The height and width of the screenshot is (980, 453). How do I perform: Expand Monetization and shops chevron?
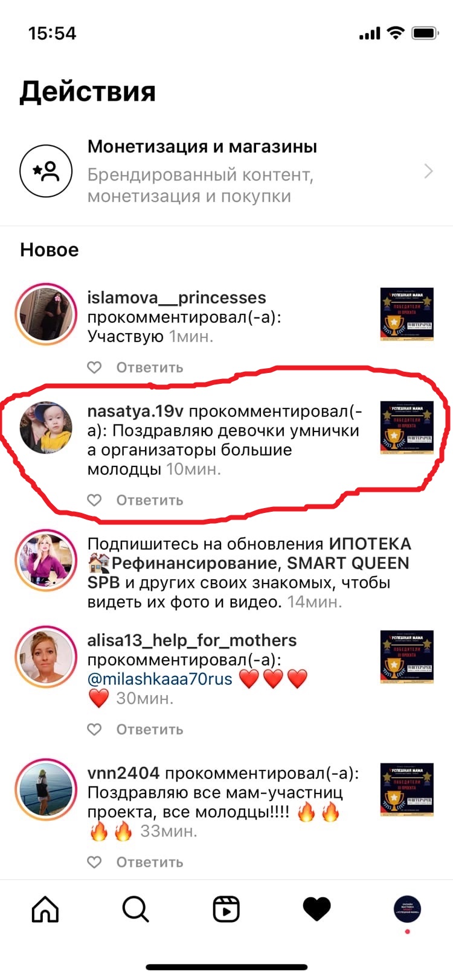pos(428,171)
